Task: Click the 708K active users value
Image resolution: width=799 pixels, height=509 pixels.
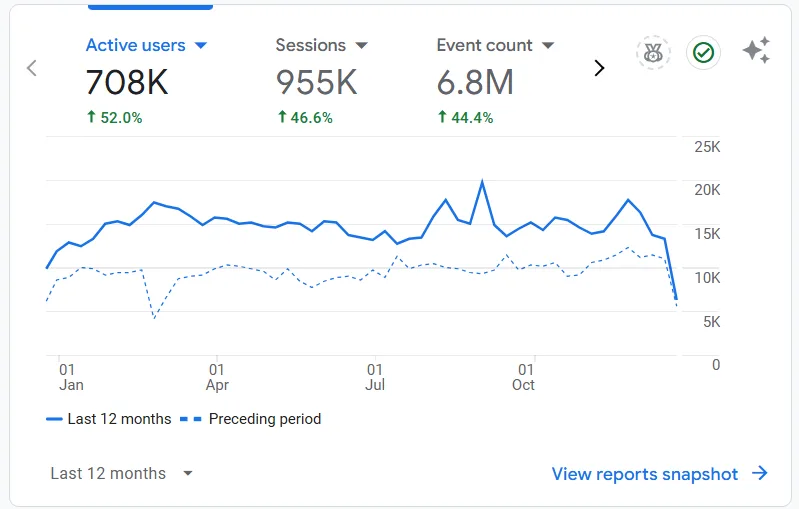Action: 127,83
